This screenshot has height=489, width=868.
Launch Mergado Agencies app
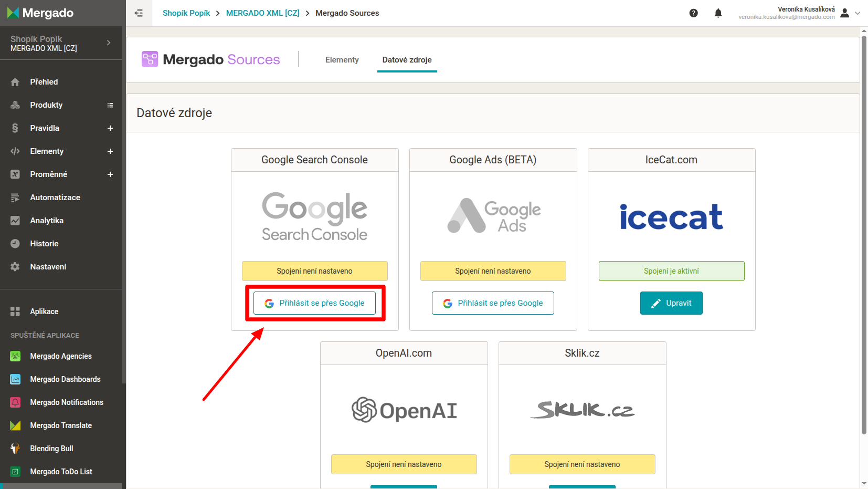[61, 356]
